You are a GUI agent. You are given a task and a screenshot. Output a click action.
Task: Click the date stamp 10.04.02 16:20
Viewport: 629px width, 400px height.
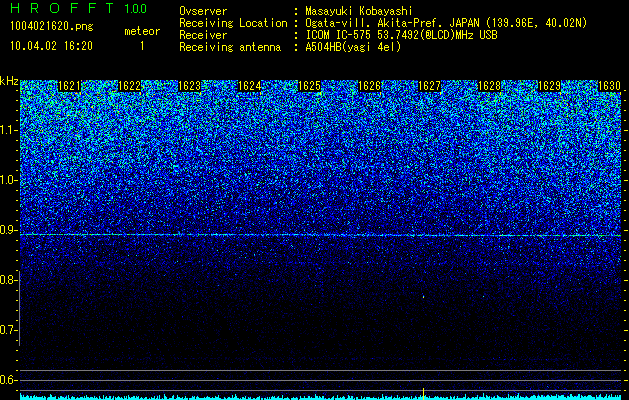[x=51, y=46]
